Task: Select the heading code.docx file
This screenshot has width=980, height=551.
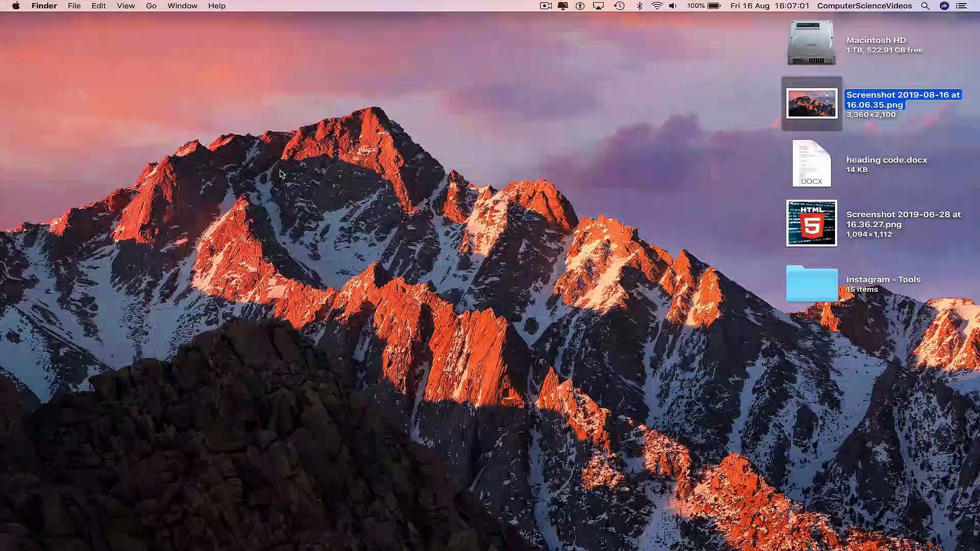Action: (x=812, y=164)
